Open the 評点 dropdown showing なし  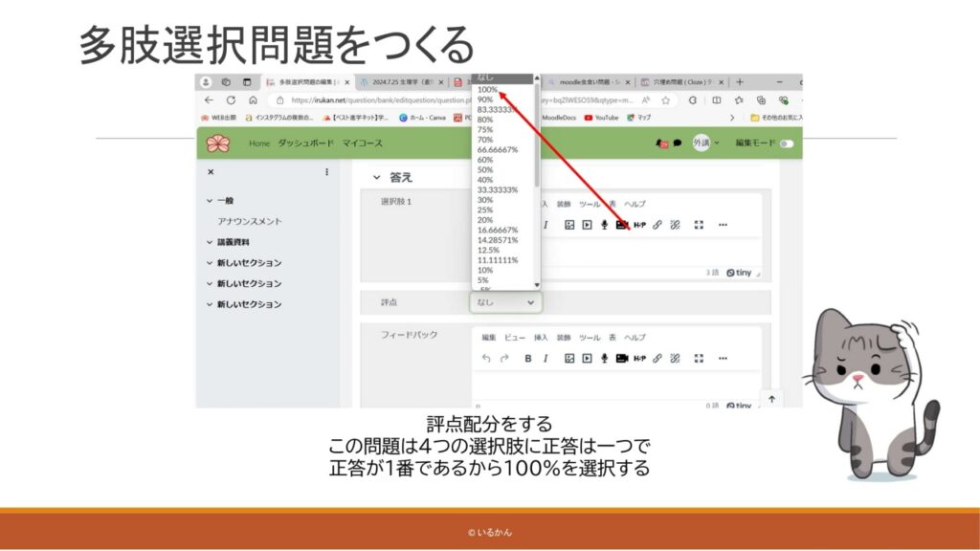click(505, 302)
